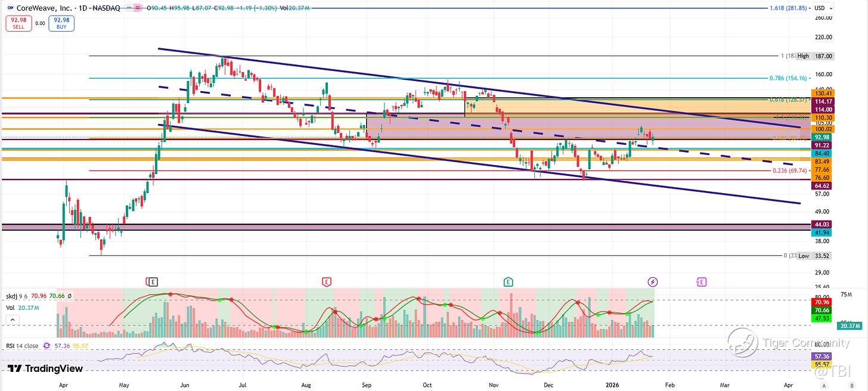This screenshot has width=868, height=391.
Task: Click the maroon 44.03 price axis label
Action: 823,224
